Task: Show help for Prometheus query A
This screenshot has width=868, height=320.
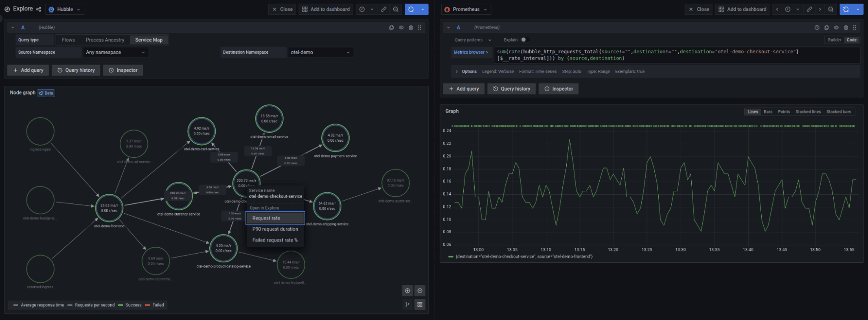Action: [x=817, y=27]
